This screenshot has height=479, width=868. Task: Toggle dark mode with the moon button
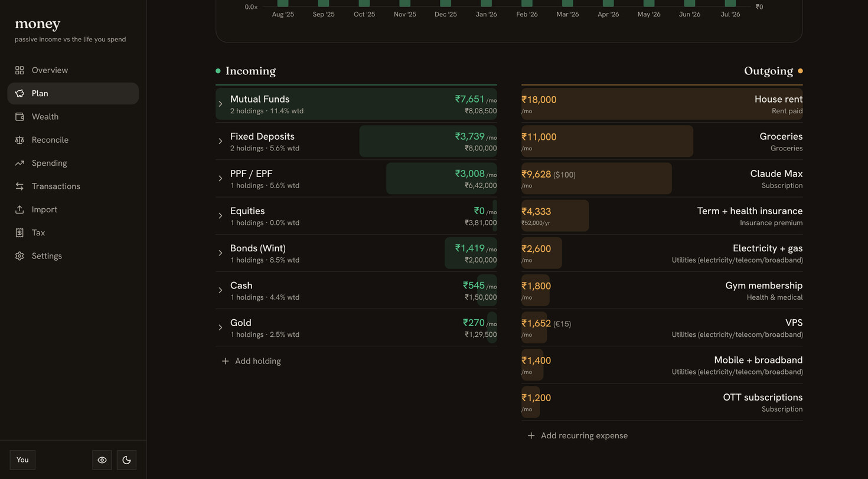pyautogui.click(x=126, y=460)
